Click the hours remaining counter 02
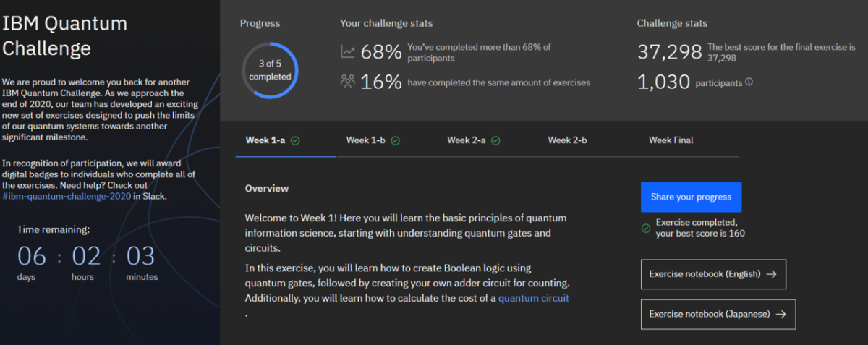Image resolution: width=868 pixels, height=345 pixels. click(x=85, y=256)
